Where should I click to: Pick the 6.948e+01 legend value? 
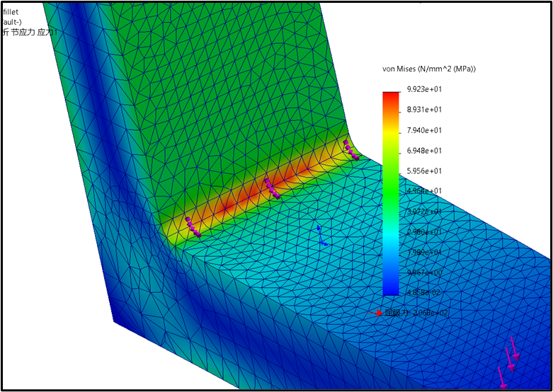424,151
